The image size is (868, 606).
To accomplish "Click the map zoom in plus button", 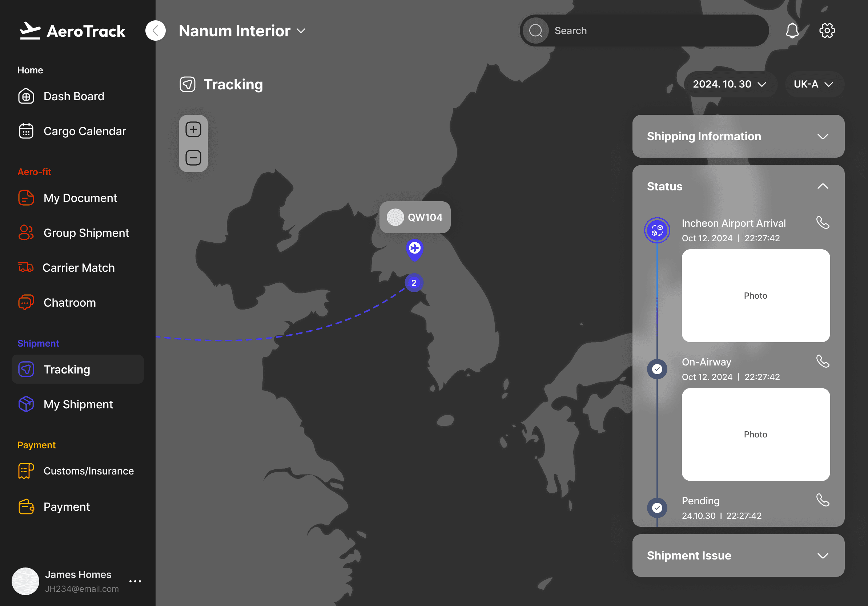I will click(x=193, y=130).
